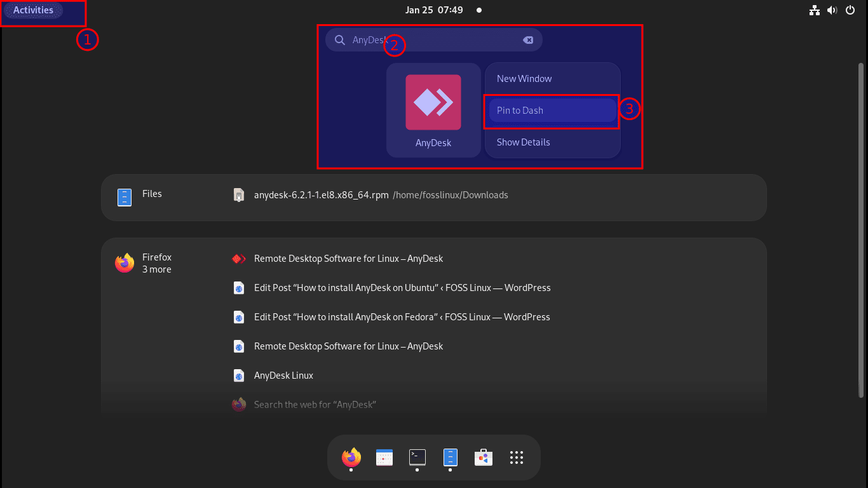Show all applications grid
868x488 pixels.
pos(517,457)
